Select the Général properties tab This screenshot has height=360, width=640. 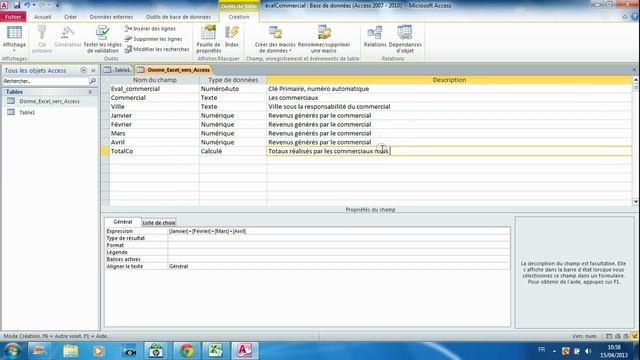122,222
